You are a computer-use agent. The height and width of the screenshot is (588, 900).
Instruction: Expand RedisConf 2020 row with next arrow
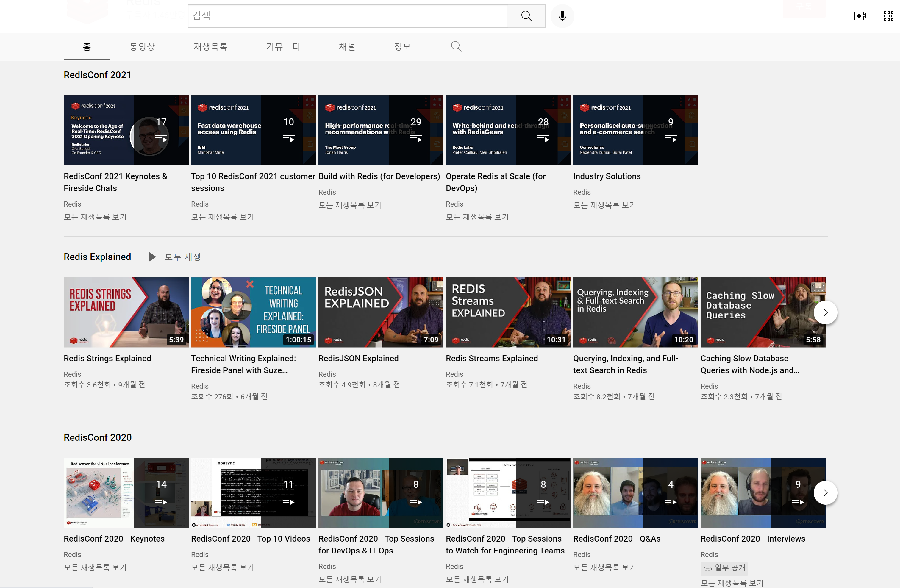pyautogui.click(x=825, y=493)
